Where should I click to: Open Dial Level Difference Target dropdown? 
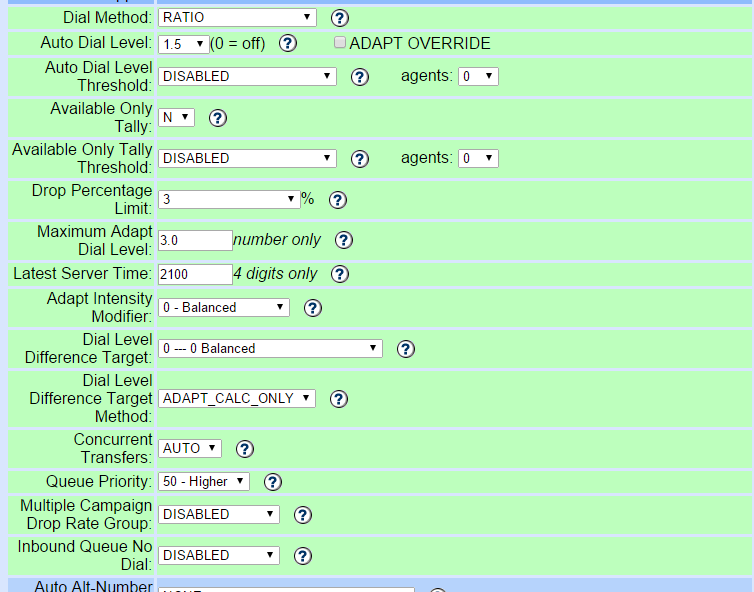click(270, 349)
